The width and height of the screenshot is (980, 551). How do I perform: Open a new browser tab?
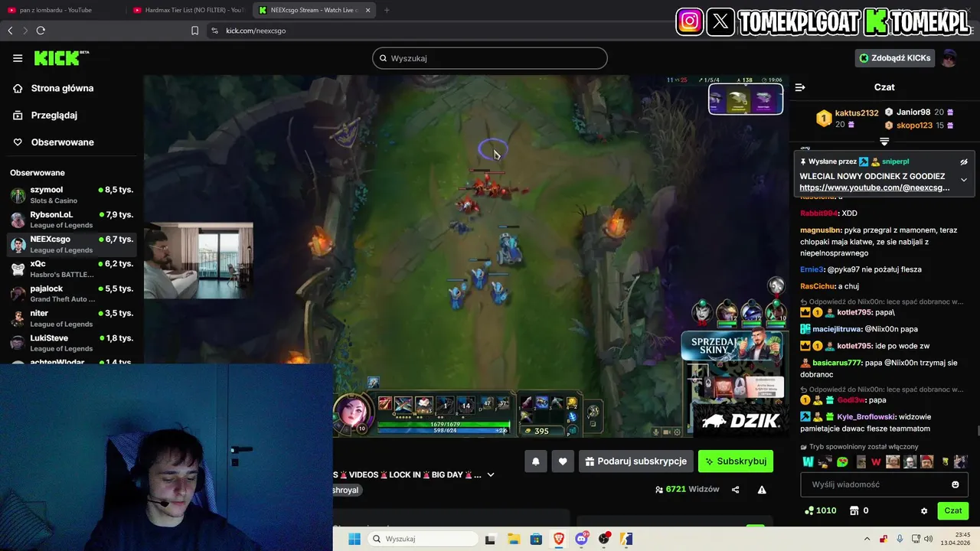[x=387, y=10]
